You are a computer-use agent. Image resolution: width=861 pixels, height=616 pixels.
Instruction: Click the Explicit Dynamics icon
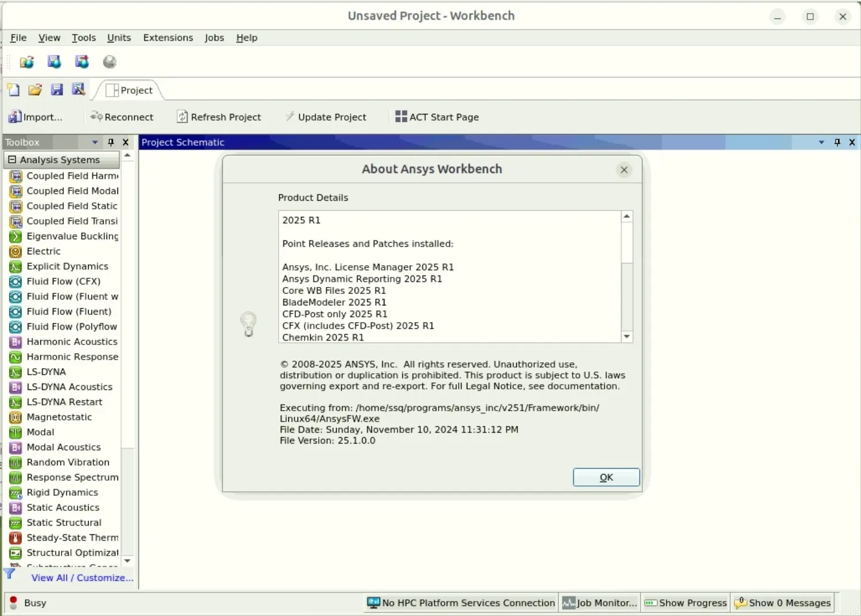pyautogui.click(x=16, y=266)
